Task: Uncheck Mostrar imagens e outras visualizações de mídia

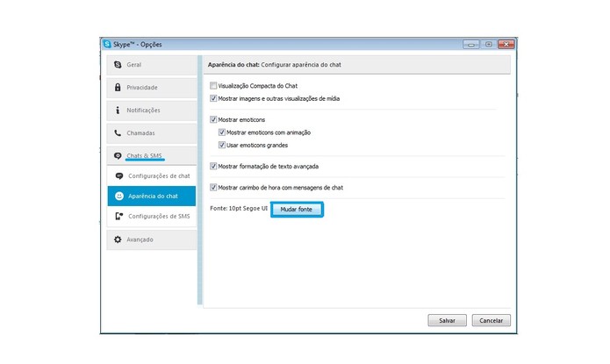Action: [x=213, y=98]
